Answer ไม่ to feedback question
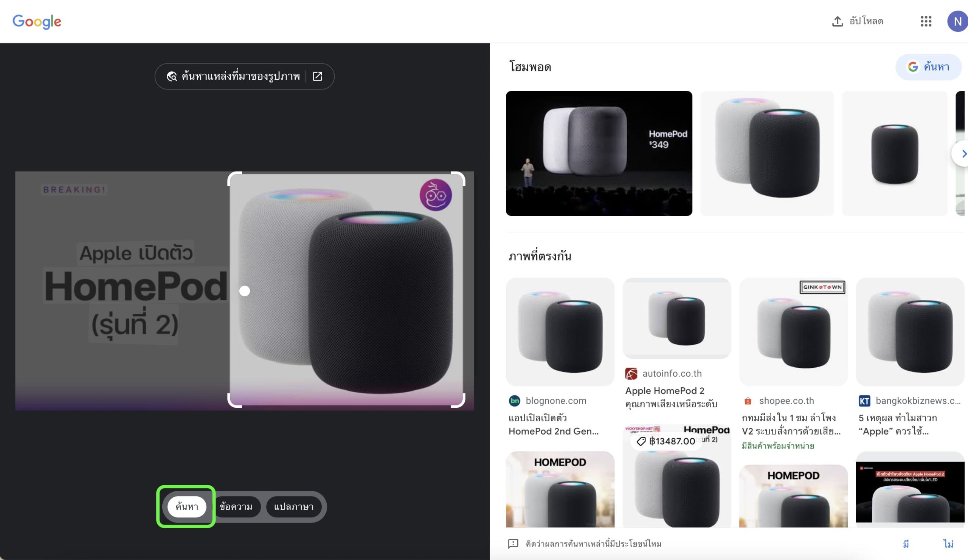 [x=948, y=543]
